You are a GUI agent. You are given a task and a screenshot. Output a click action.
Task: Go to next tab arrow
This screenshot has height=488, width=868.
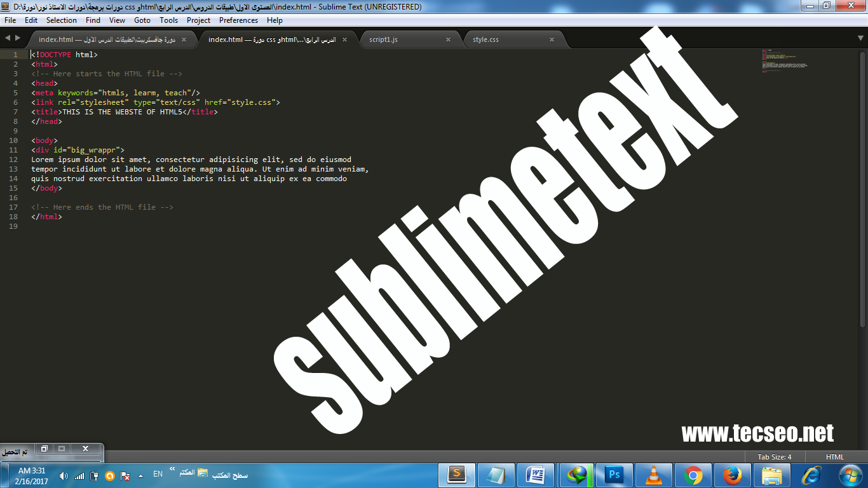(18, 39)
